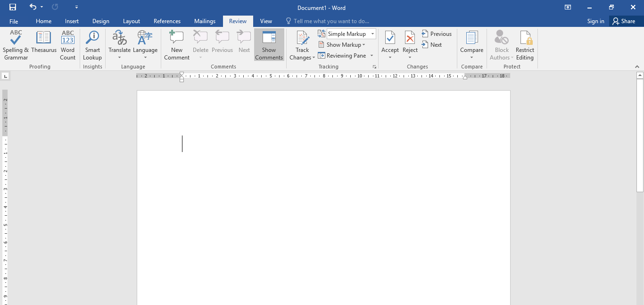
Task: Click the Sign in link
Action: tap(595, 21)
